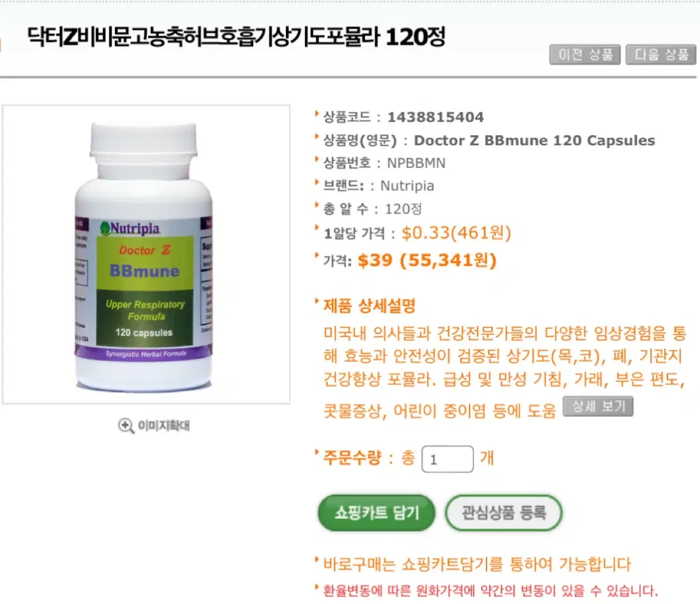Click the order quantity input field
Viewport: 700px width, 604px height.
(447, 459)
